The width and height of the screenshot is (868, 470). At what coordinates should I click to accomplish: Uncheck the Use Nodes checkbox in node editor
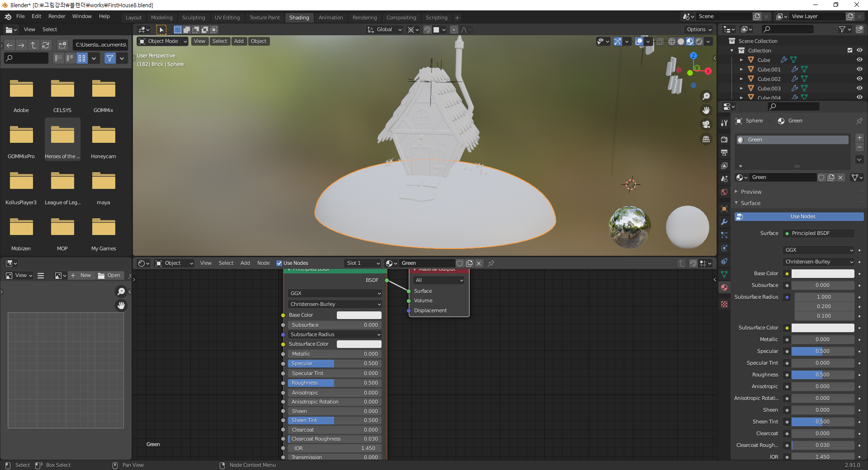click(x=279, y=263)
